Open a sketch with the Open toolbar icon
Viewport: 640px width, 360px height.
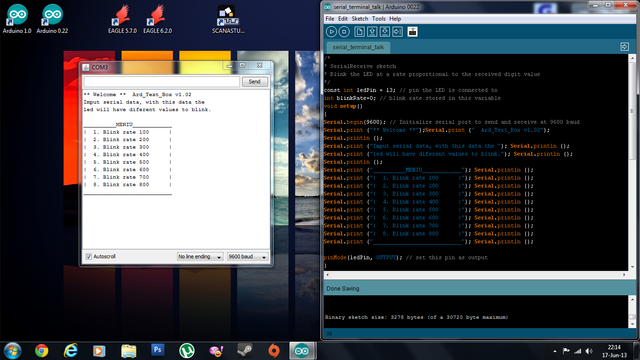point(372,31)
